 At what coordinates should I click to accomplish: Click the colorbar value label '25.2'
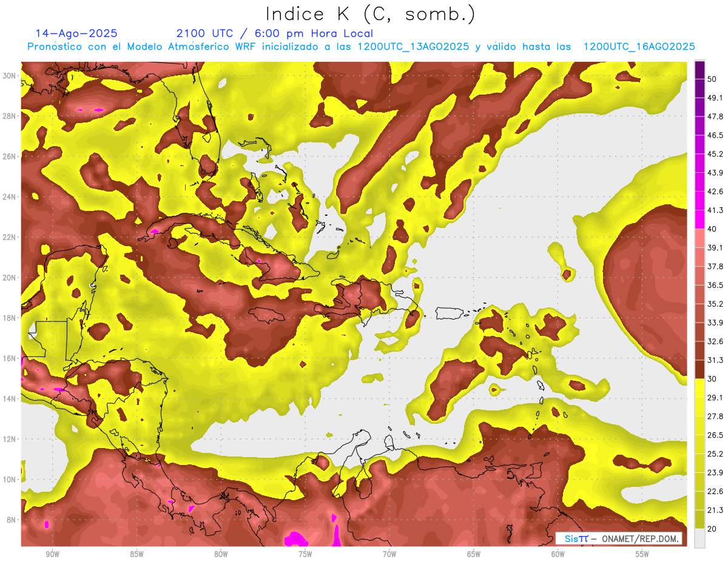pos(715,454)
